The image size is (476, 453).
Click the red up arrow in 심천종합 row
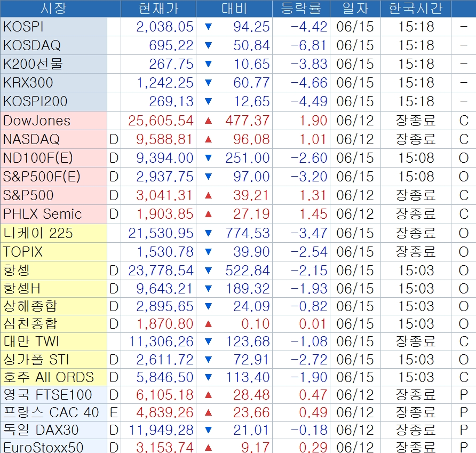(208, 324)
